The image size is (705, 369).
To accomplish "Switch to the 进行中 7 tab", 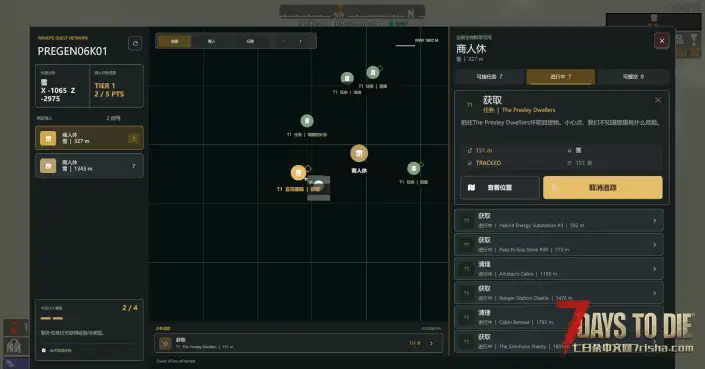I will click(561, 77).
